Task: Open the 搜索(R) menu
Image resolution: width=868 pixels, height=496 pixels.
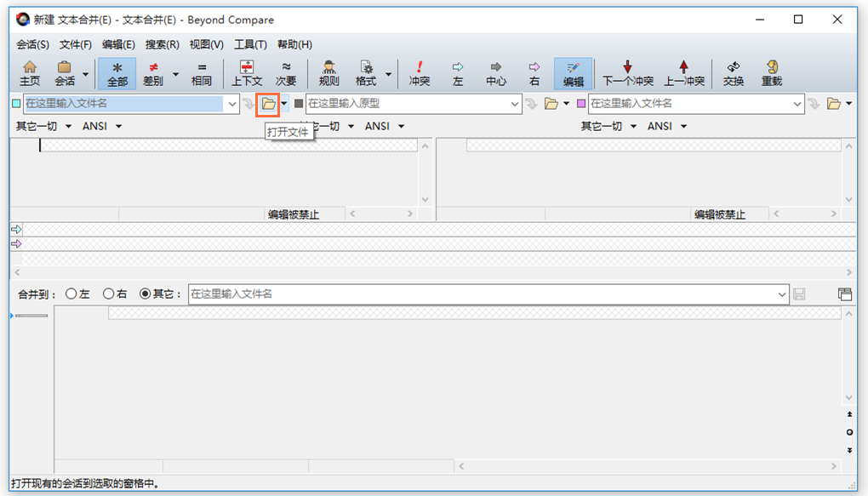Action: click(162, 44)
